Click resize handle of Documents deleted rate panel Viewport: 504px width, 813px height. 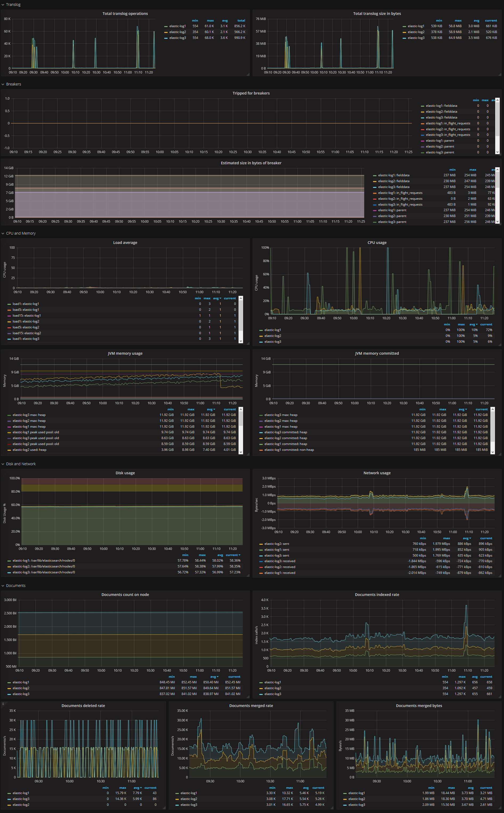tap(164, 808)
